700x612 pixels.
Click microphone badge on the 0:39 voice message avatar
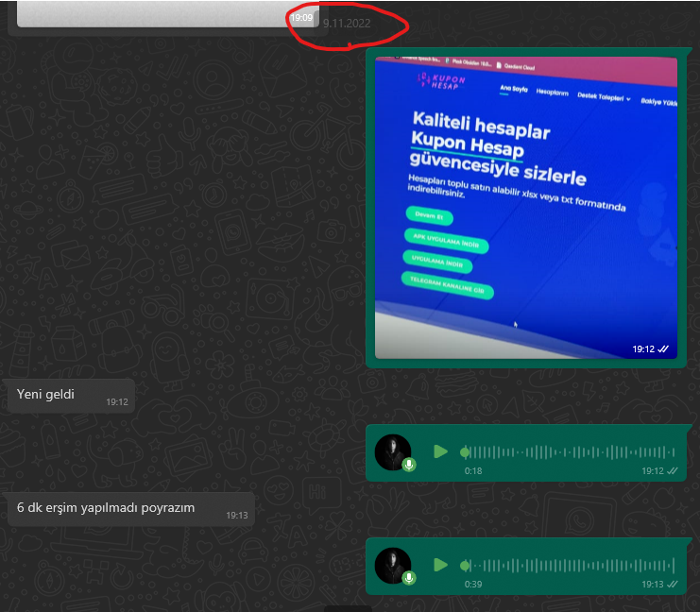coord(409,578)
